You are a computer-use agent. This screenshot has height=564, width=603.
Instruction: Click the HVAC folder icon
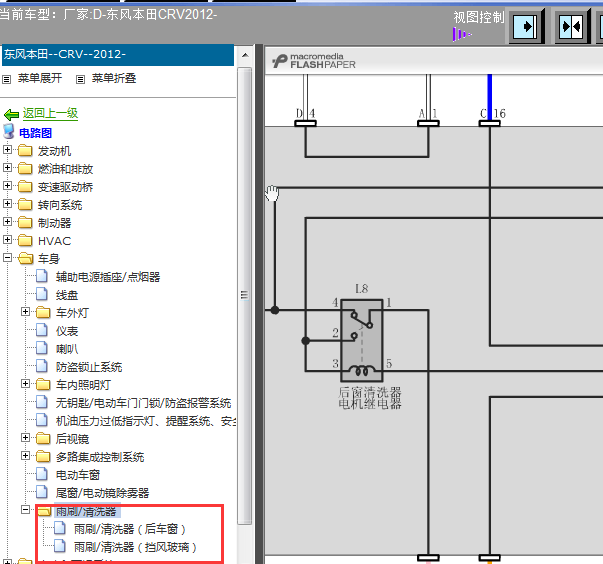25,241
